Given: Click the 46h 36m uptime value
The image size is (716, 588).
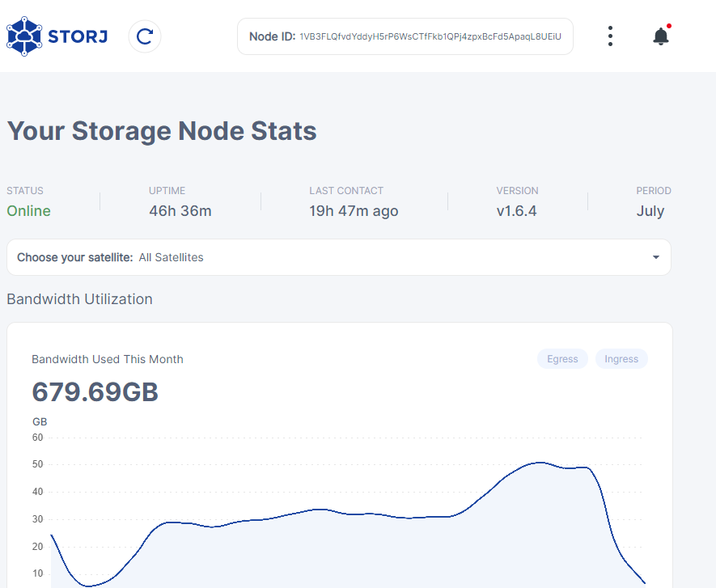Looking at the screenshot, I should click(180, 211).
